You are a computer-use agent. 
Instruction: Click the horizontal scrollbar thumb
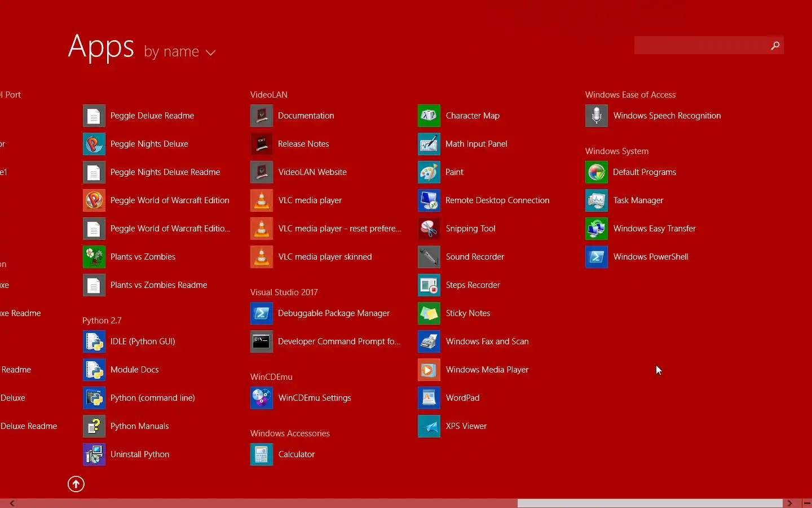click(x=650, y=503)
